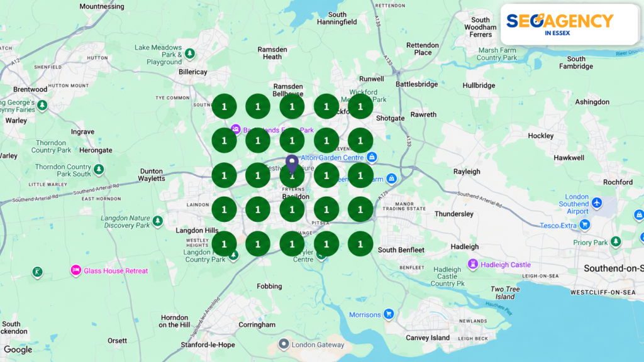This screenshot has width=644, height=362.
Task: Click the Thundersley label
Action: tap(454, 214)
